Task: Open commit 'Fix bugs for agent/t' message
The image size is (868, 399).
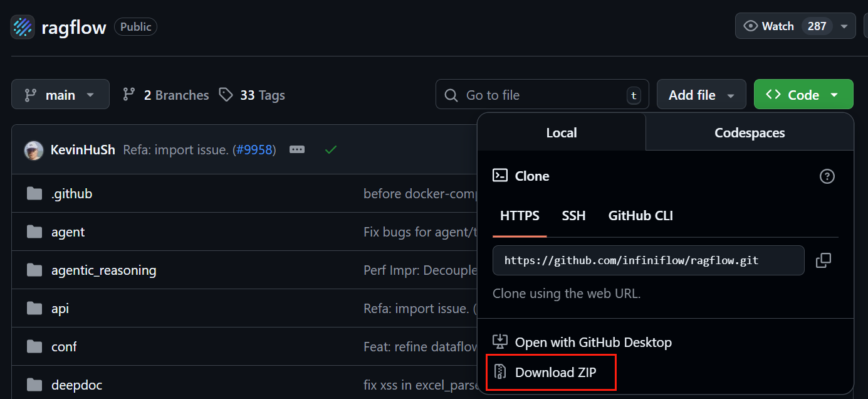Action: tap(421, 232)
